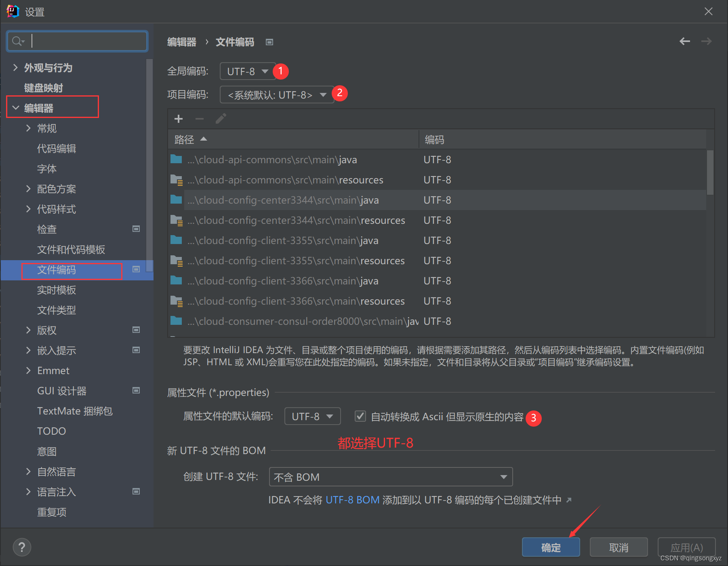
Task: Sort by the 路径 column header
Action: click(294, 139)
